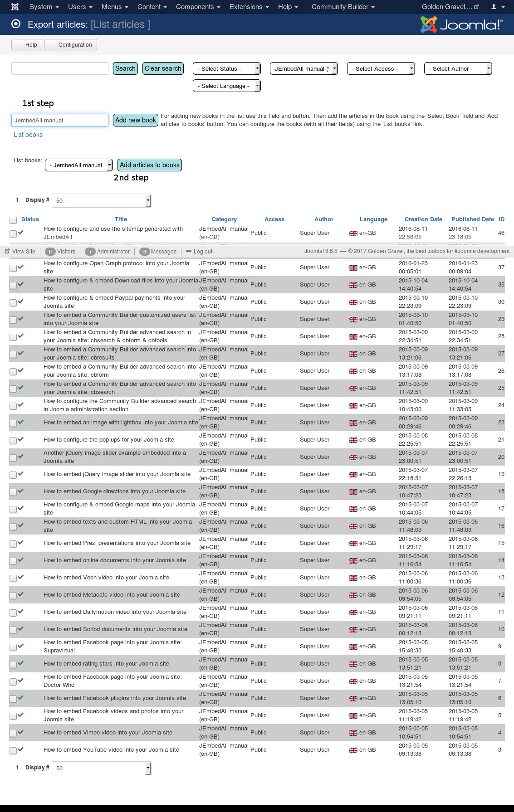This screenshot has width=514, height=812.
Task: Open the Extensions menu
Action: tap(249, 7)
